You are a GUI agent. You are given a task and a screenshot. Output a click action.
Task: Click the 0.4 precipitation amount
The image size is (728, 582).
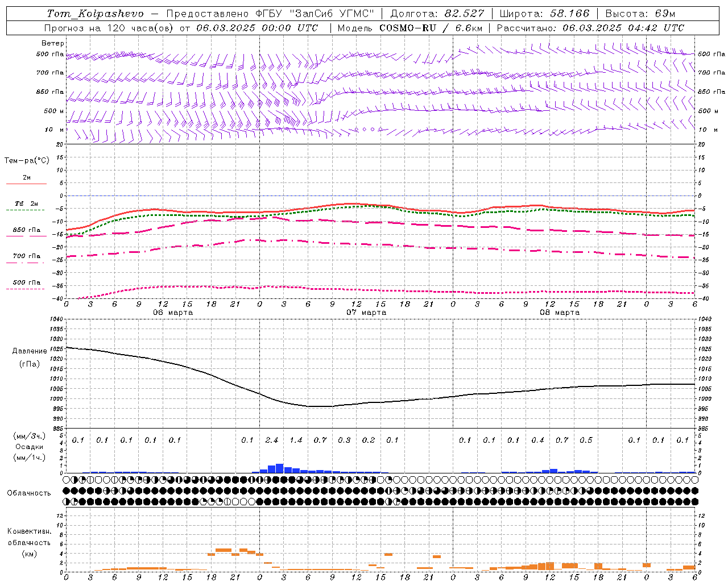[537, 440]
